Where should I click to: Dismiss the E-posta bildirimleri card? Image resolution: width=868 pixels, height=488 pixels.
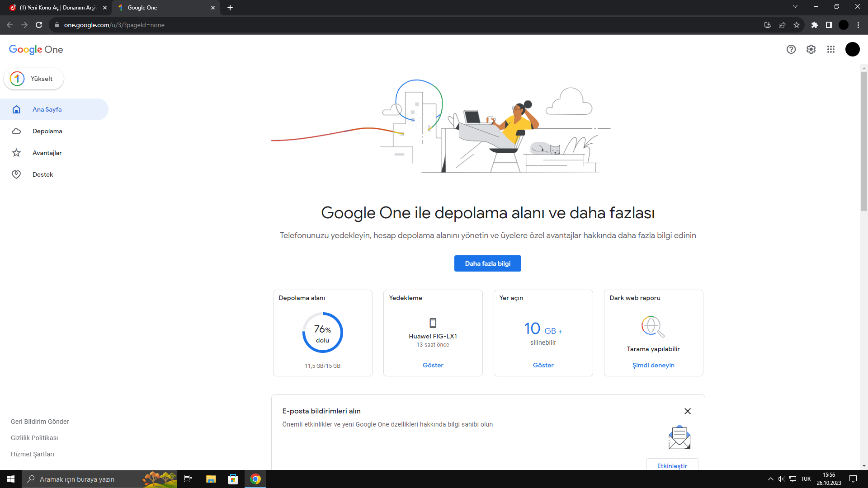click(x=688, y=411)
